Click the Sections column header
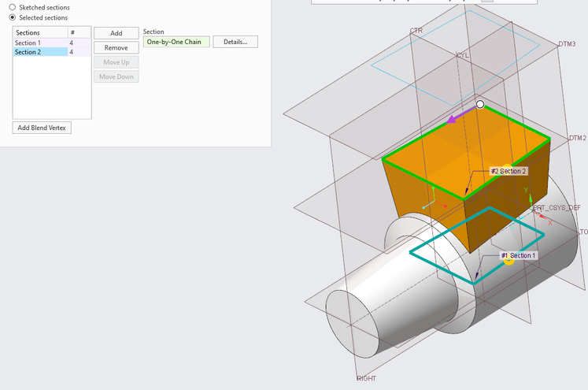 [x=39, y=32]
